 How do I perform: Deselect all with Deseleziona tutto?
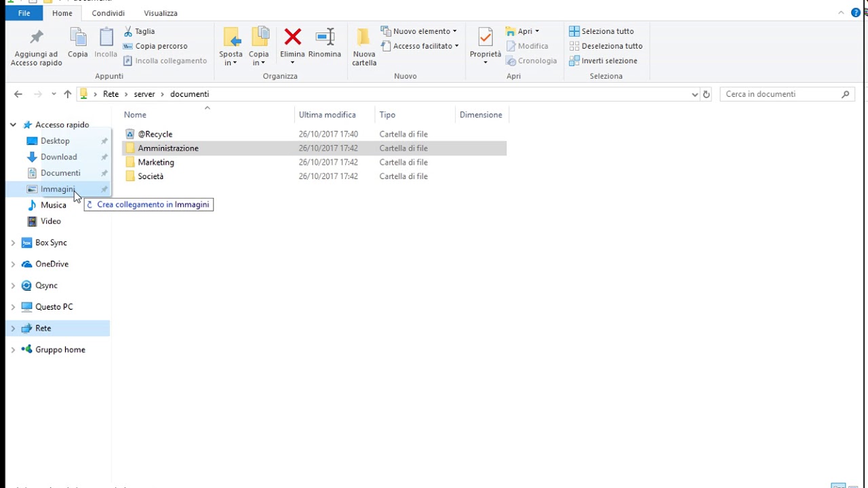[606, 46]
